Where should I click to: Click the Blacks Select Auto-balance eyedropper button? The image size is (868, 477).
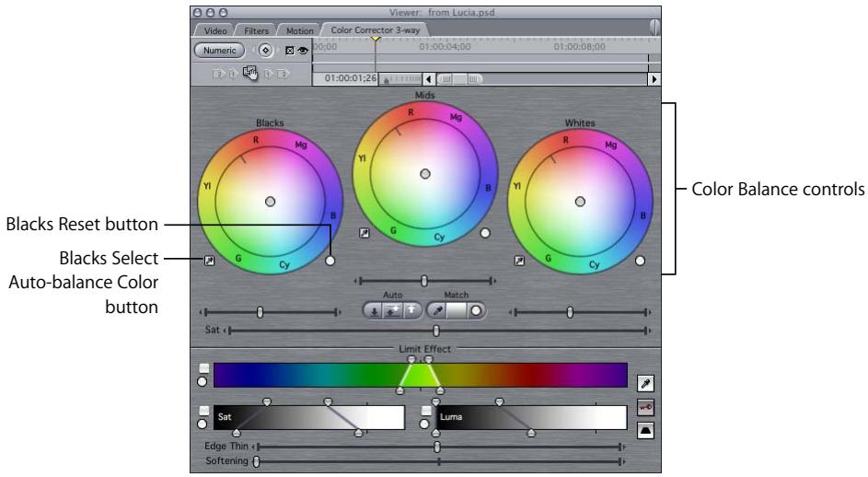click(209, 261)
